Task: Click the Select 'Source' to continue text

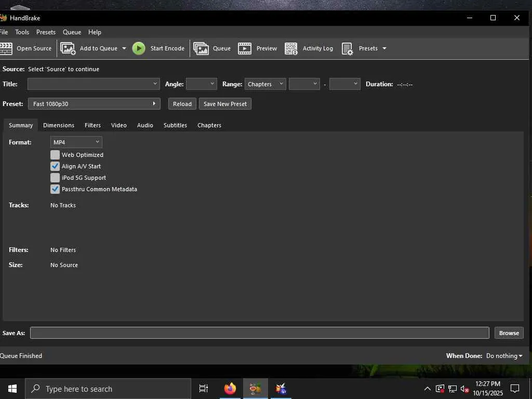Action: 63,69
